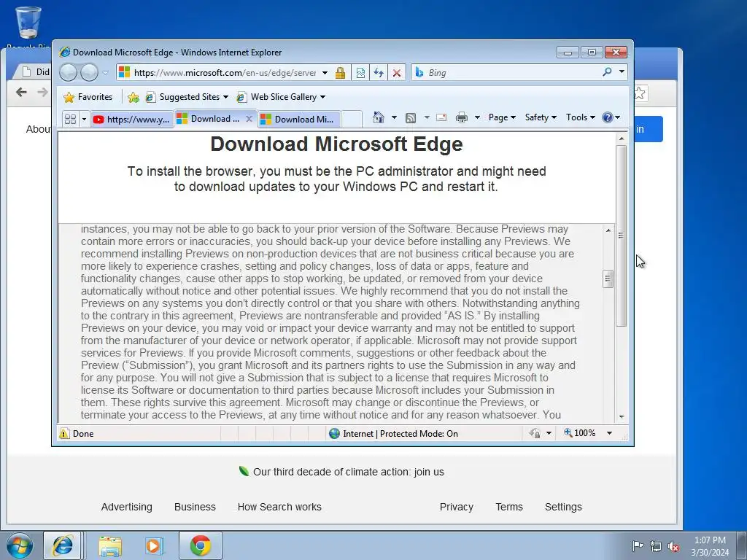
Task: Click Chrome bookmark star in background window
Action: pos(640,93)
